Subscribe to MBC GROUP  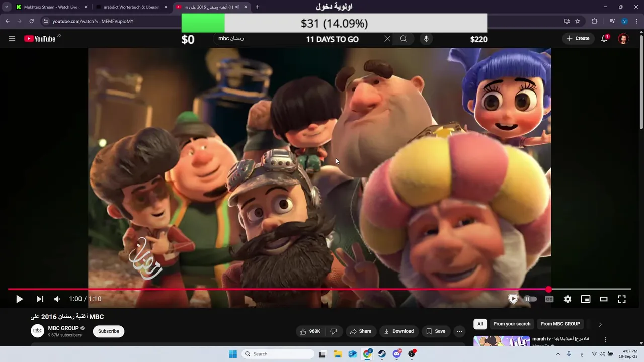coord(109,331)
